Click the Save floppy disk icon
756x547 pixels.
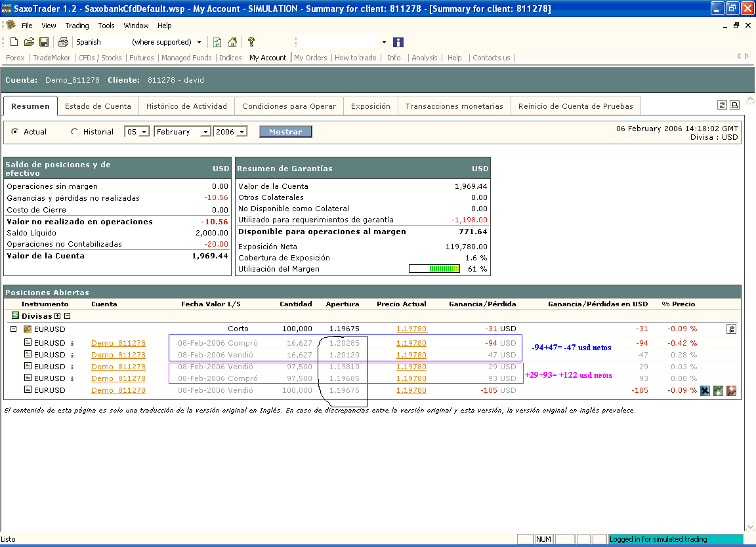tap(44, 42)
